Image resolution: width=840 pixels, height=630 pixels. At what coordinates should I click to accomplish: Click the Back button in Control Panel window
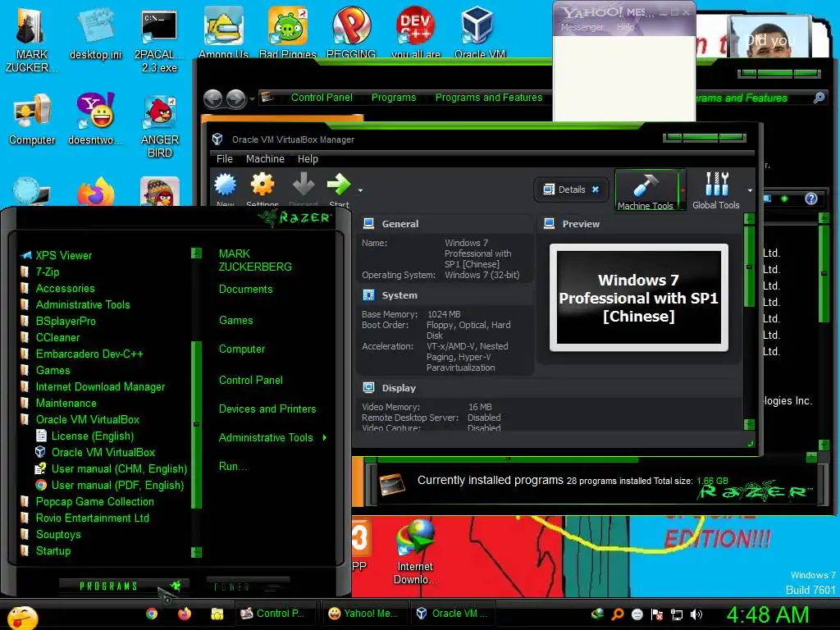click(x=213, y=98)
